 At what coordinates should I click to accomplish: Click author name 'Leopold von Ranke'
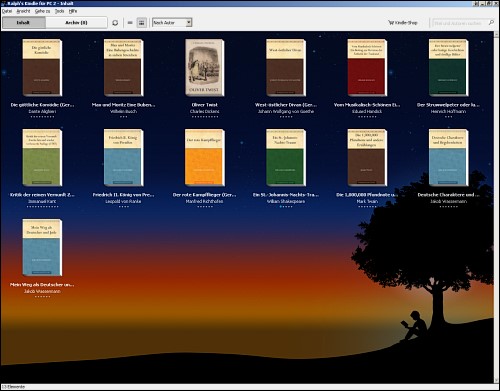point(123,201)
